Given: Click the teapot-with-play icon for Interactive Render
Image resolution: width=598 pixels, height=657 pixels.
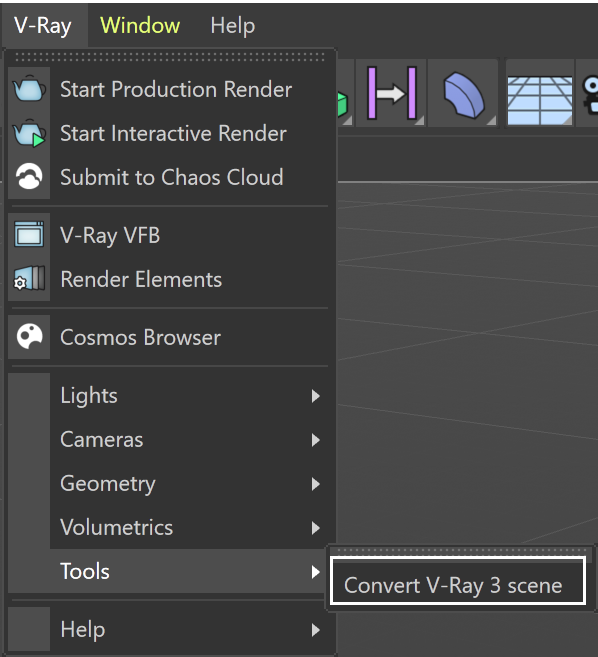Looking at the screenshot, I should click(x=29, y=133).
